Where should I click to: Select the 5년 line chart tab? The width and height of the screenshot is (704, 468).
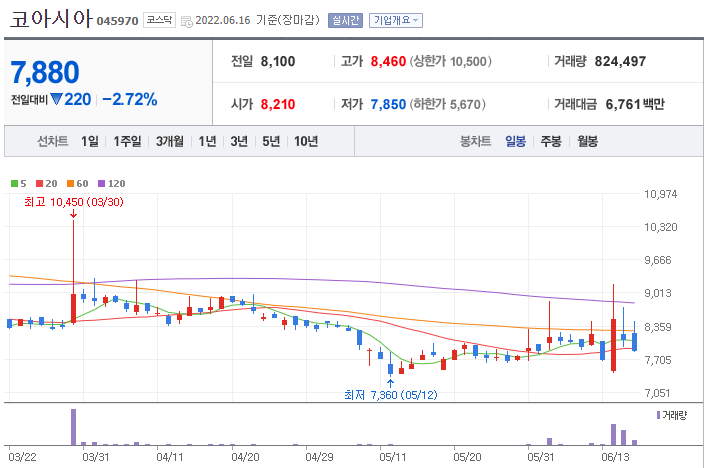[271, 141]
